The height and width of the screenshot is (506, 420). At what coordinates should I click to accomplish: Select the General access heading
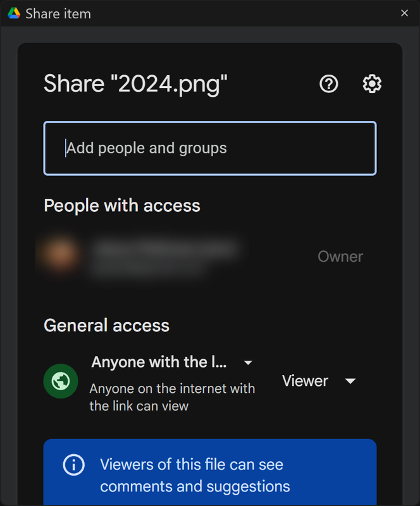[x=106, y=325]
